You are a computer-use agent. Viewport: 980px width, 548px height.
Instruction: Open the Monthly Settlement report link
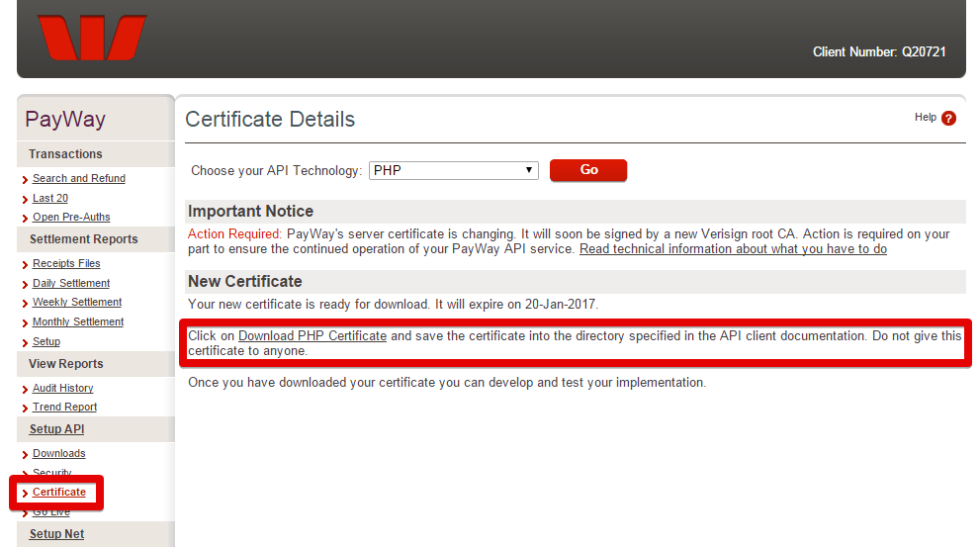coord(78,321)
